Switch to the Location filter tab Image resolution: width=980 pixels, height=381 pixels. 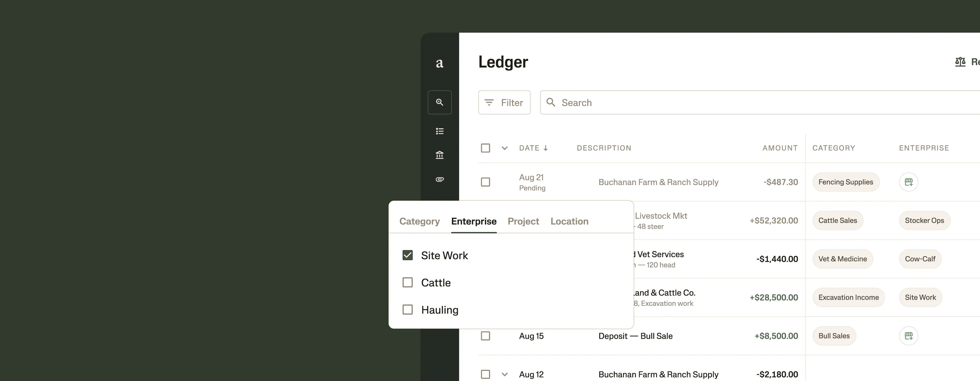click(569, 221)
